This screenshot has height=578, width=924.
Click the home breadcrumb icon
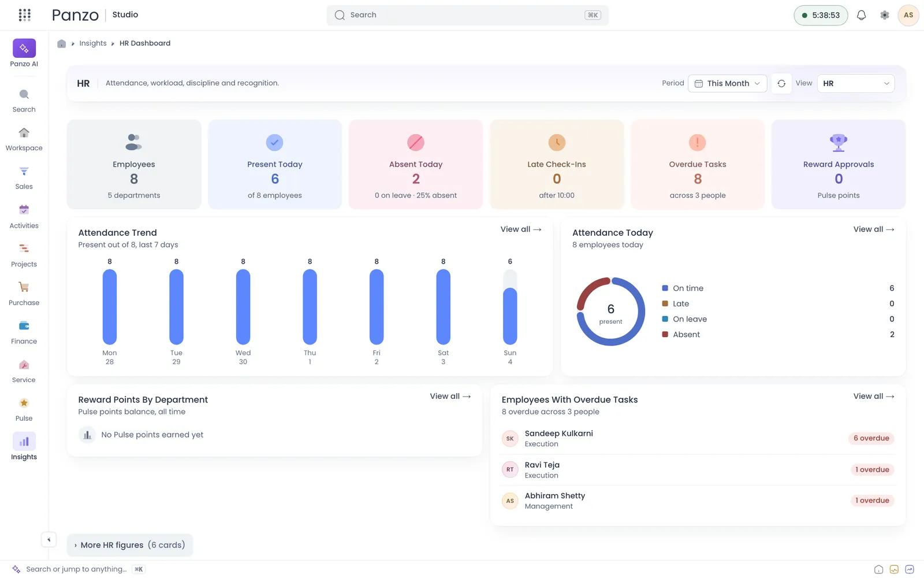click(62, 43)
